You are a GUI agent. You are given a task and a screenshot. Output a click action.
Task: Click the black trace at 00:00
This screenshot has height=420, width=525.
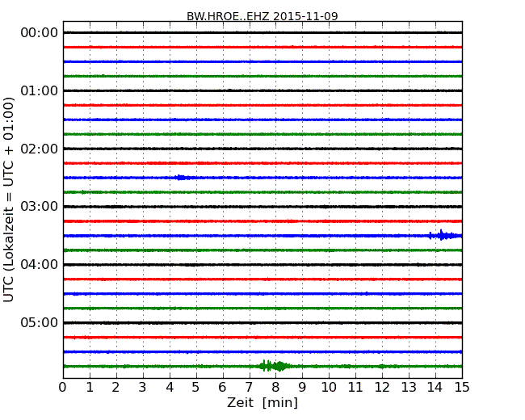262,32
